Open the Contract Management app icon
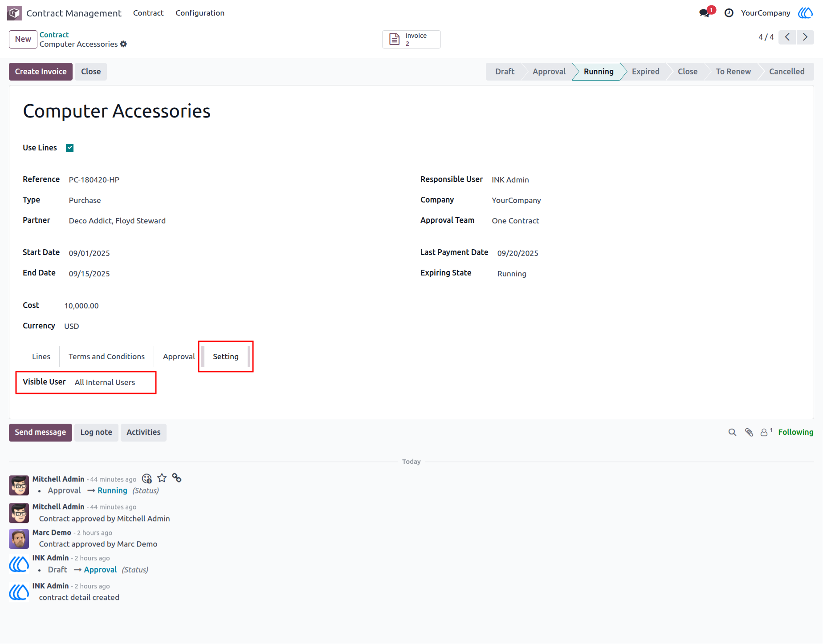The height and width of the screenshot is (644, 823). pos(14,13)
